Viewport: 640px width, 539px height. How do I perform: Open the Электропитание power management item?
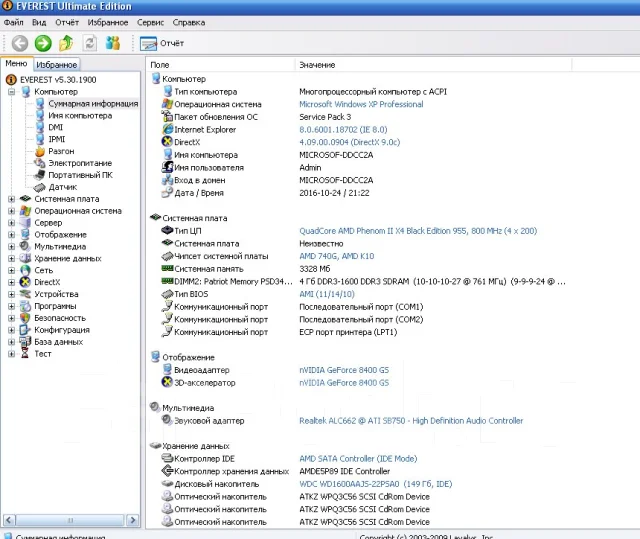(x=80, y=163)
